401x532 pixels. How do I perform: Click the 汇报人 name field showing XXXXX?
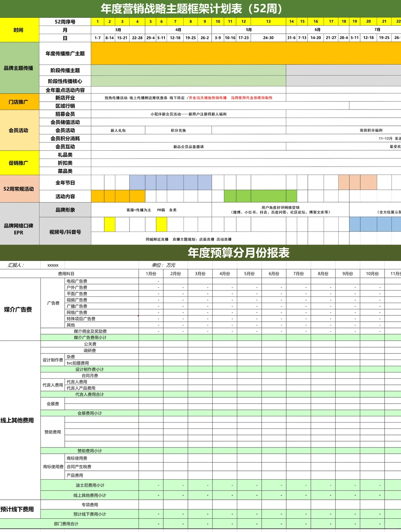tap(52, 265)
